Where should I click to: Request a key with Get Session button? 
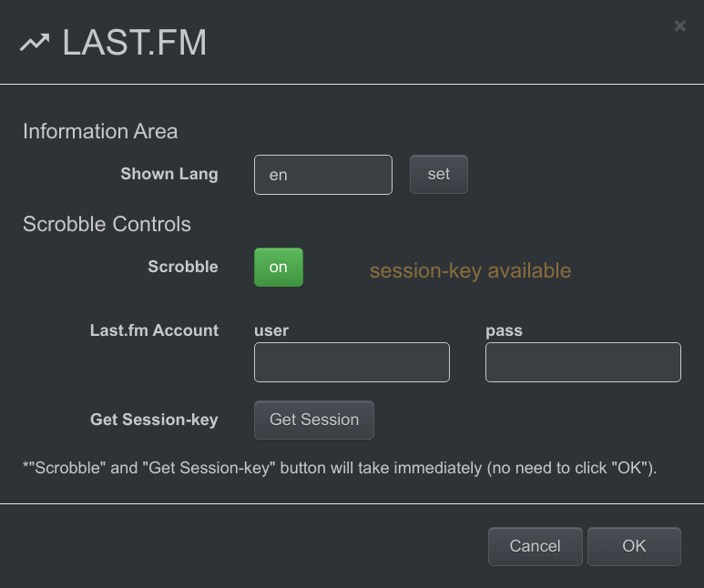(x=314, y=420)
